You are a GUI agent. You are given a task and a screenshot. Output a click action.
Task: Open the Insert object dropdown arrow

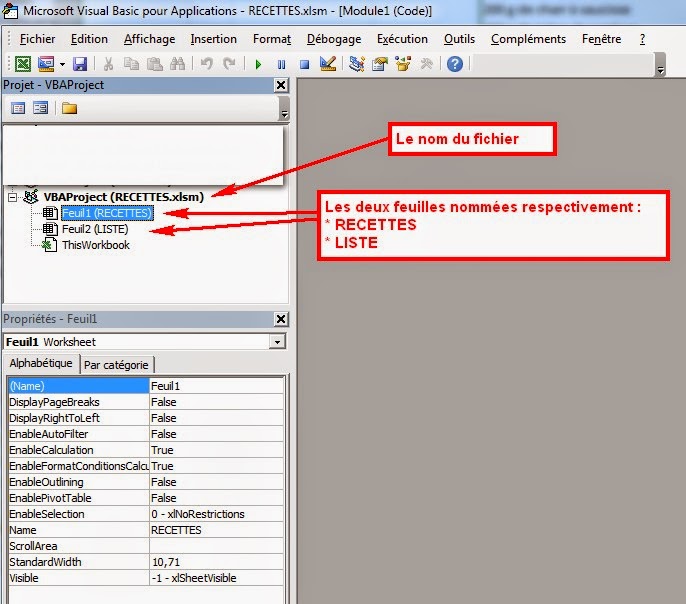pos(62,64)
